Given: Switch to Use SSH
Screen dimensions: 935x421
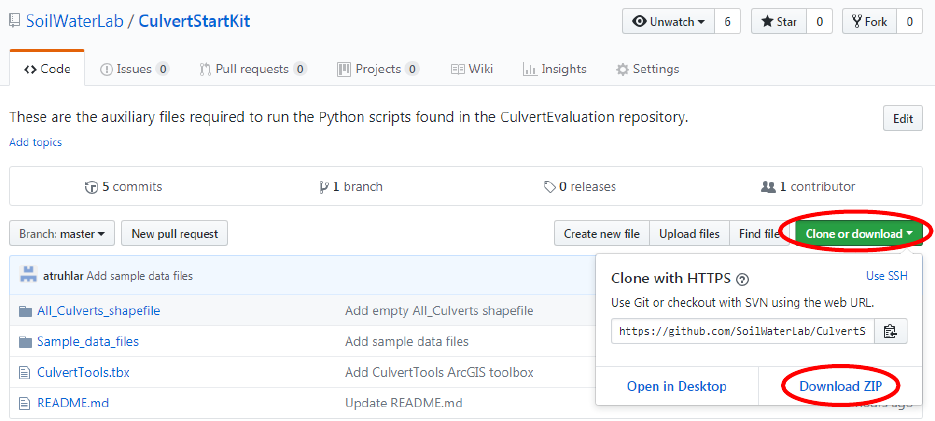Looking at the screenshot, I should pos(886,276).
